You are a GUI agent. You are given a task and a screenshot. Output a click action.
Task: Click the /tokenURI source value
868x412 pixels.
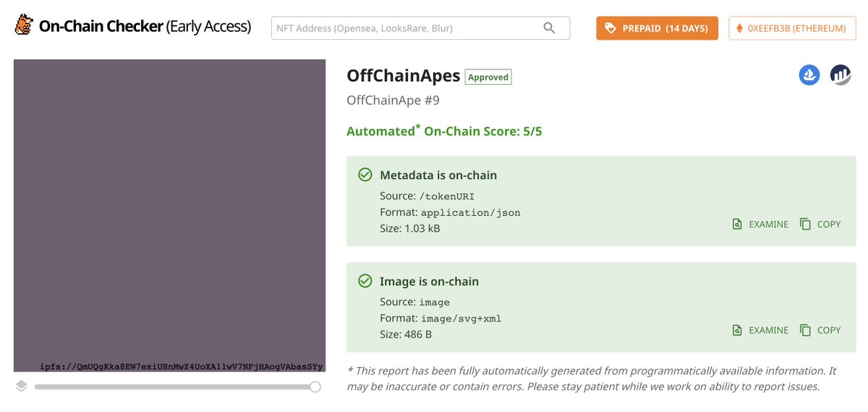(x=447, y=196)
